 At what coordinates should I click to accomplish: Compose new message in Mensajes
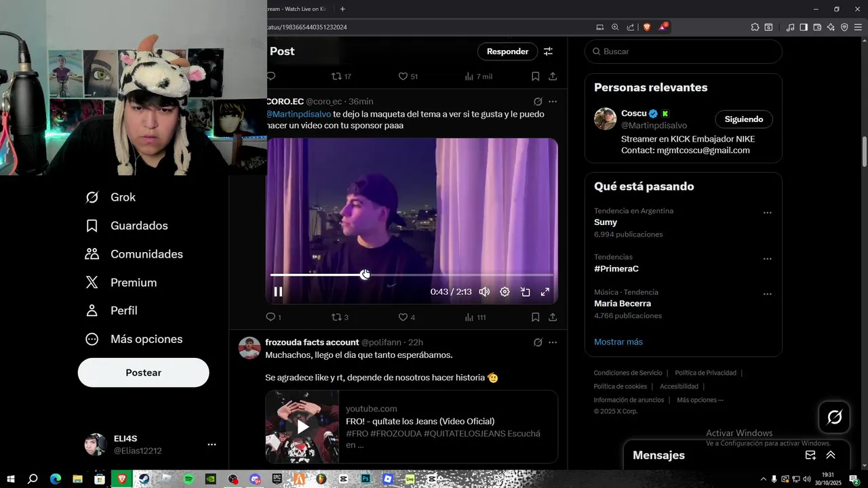810,455
